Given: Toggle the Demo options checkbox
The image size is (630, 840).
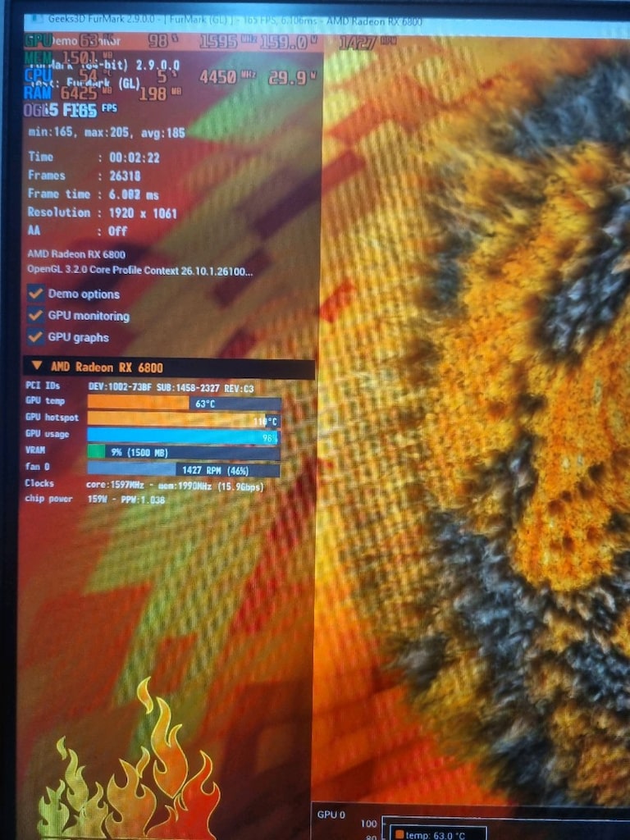Looking at the screenshot, I should (x=36, y=294).
